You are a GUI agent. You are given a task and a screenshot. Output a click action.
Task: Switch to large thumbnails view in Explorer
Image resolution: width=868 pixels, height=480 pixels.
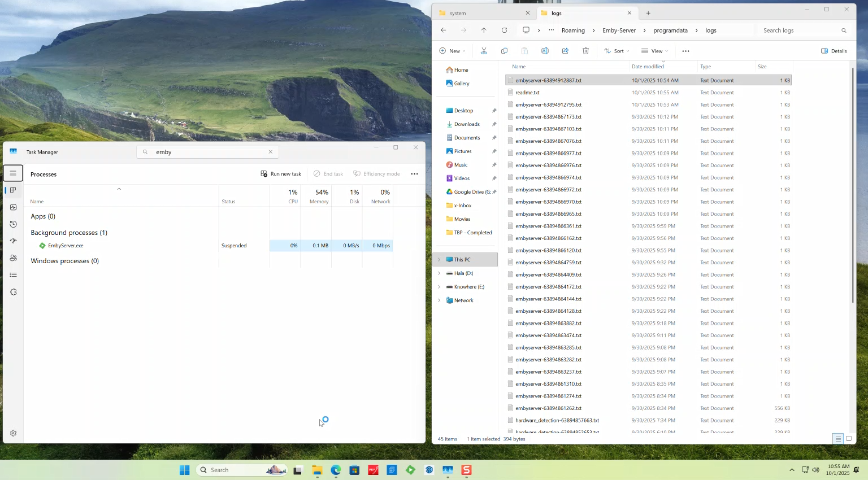(x=848, y=439)
